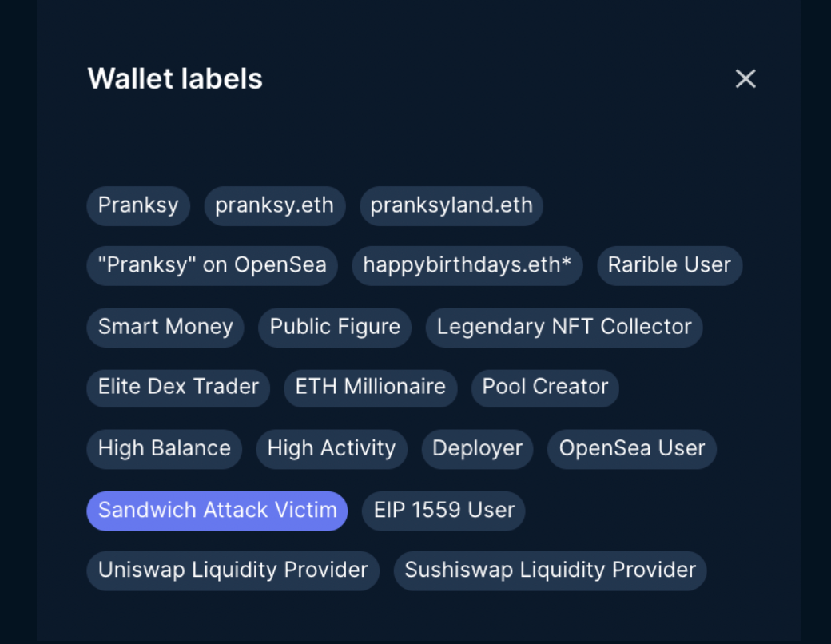Click the Public Figure label
The width and height of the screenshot is (831, 644).
[335, 328]
